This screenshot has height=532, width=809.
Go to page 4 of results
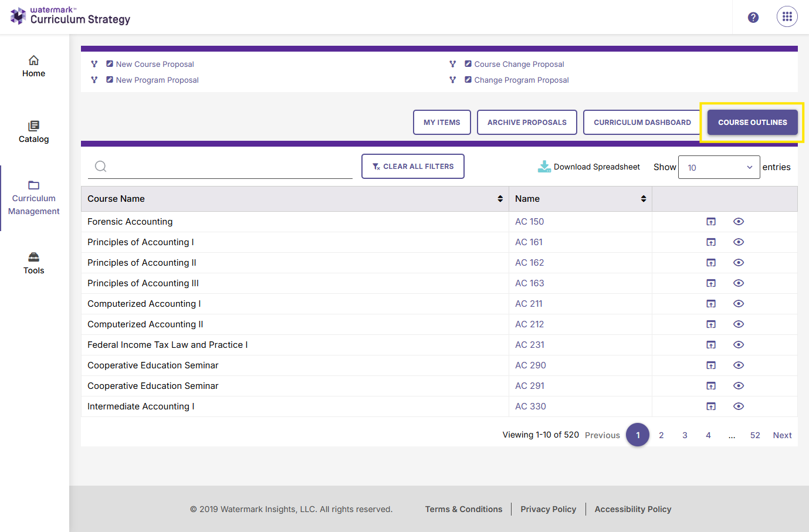(x=708, y=435)
